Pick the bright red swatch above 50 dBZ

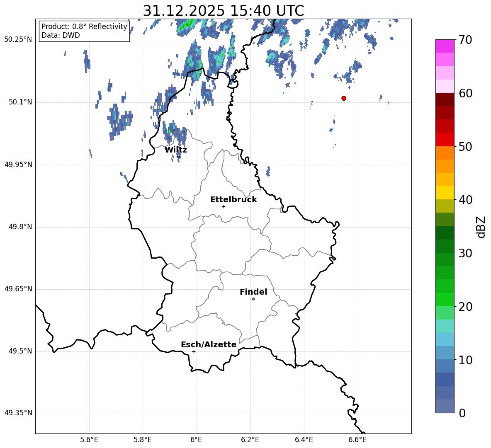click(x=445, y=139)
